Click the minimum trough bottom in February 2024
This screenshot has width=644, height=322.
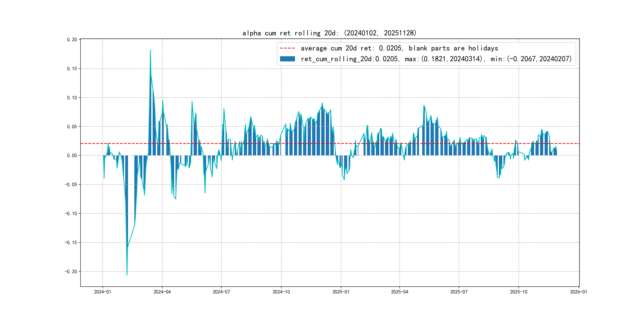point(127,275)
